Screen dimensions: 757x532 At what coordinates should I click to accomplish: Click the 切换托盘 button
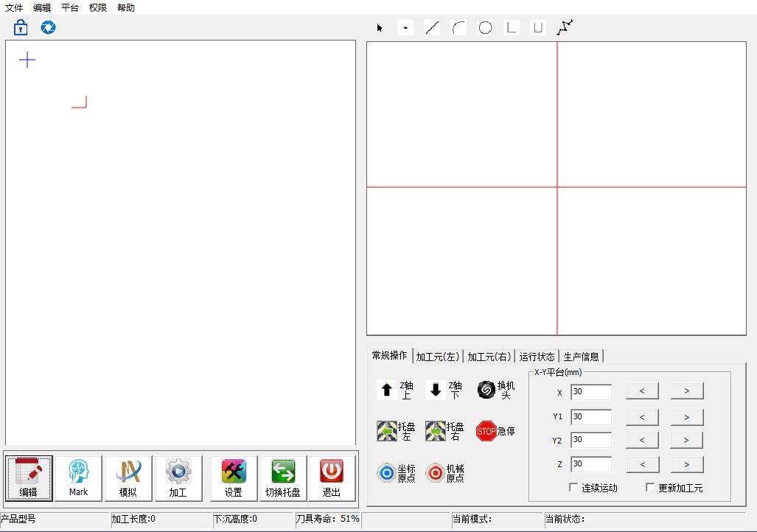click(283, 478)
